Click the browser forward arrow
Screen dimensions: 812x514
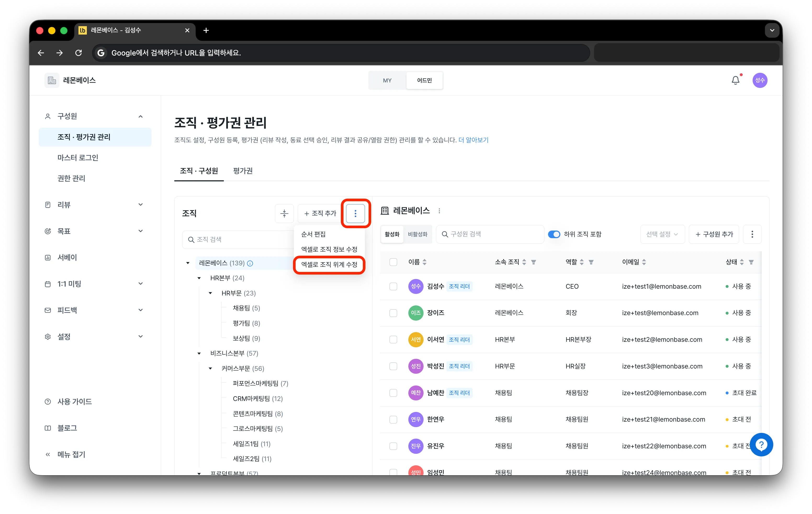click(x=60, y=53)
